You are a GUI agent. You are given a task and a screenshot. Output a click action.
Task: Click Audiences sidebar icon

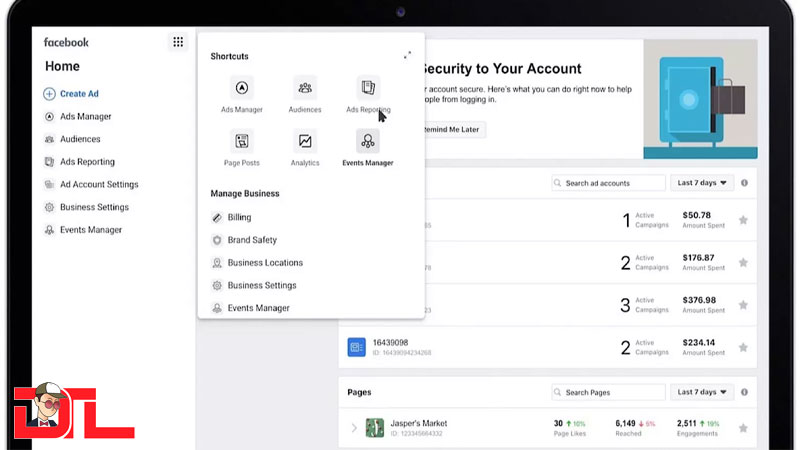[x=49, y=139]
